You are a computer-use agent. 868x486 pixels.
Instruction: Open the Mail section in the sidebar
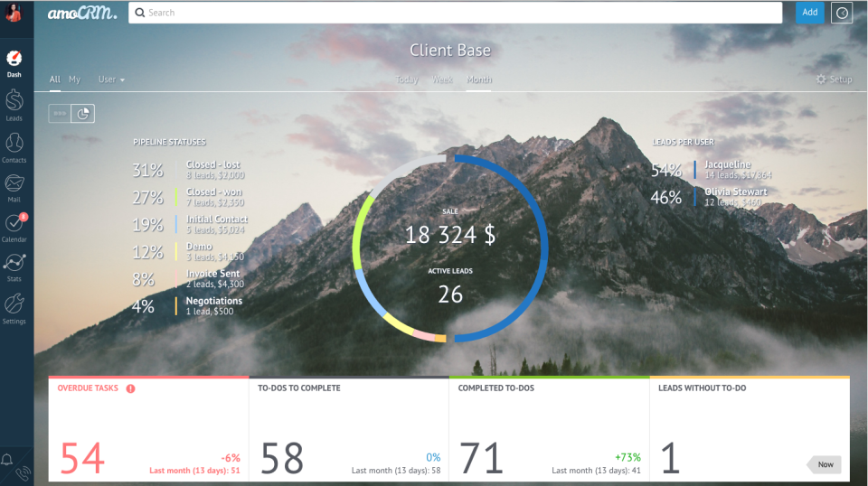click(14, 188)
